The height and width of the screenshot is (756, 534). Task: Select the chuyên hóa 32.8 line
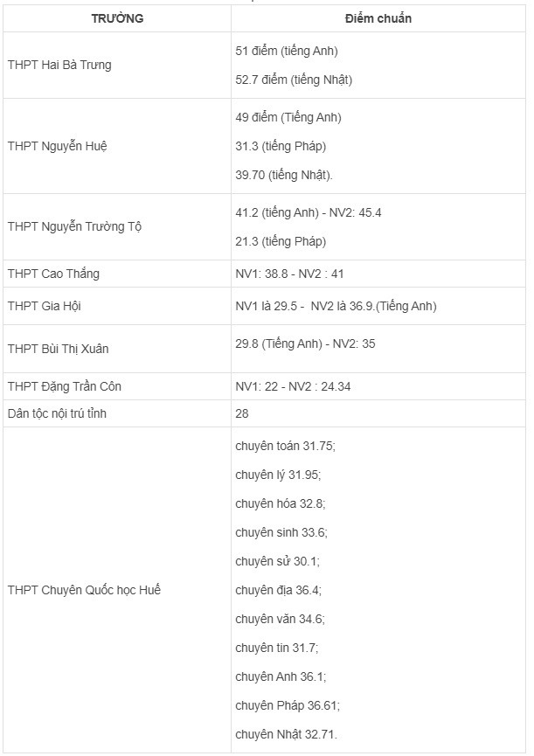click(281, 503)
